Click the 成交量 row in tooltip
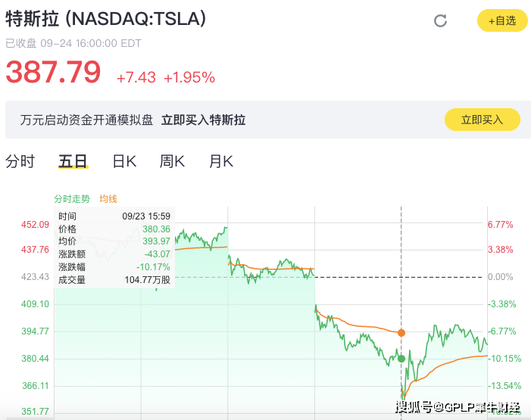The height and width of the screenshot is (420, 531). (114, 280)
